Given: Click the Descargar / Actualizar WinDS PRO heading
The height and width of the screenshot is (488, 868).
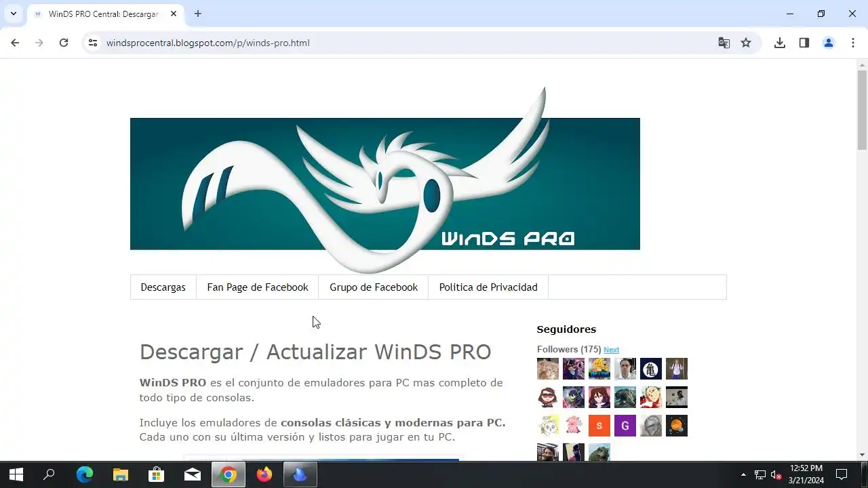Looking at the screenshot, I should pos(315,352).
